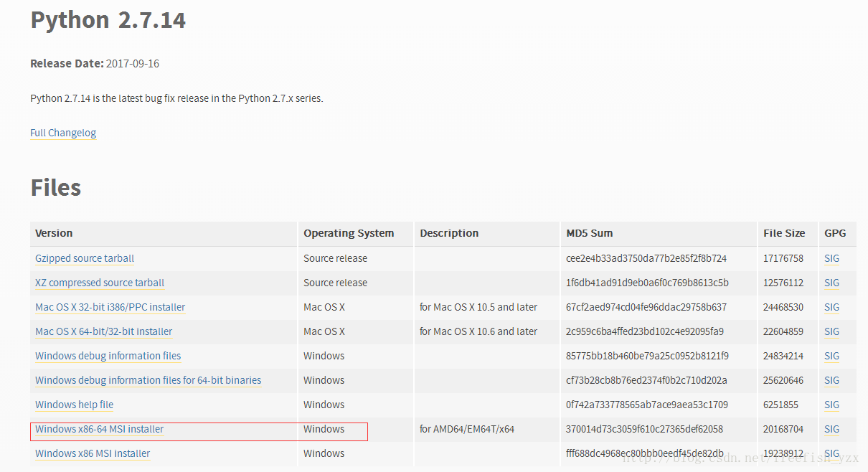This screenshot has height=472, width=868.
Task: Download the XZ compressed source tarball
Action: click(100, 283)
